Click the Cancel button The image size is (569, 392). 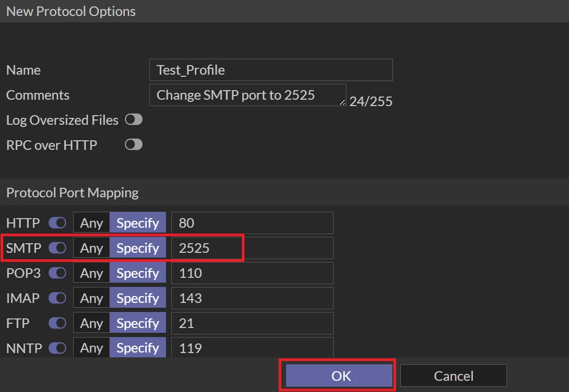click(454, 375)
